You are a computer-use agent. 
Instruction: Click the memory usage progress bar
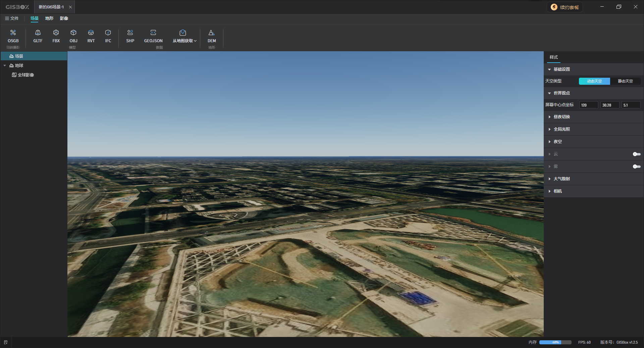click(x=555, y=342)
